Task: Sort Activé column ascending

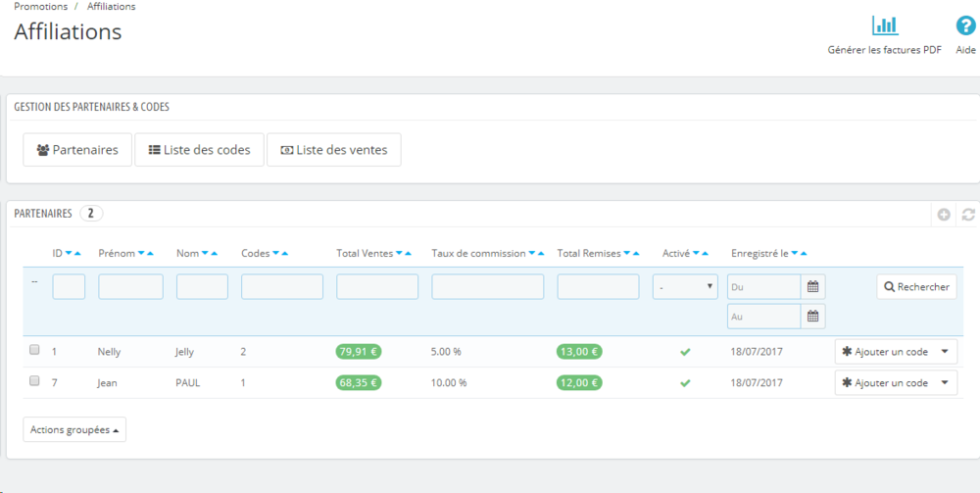Action: pos(705,253)
